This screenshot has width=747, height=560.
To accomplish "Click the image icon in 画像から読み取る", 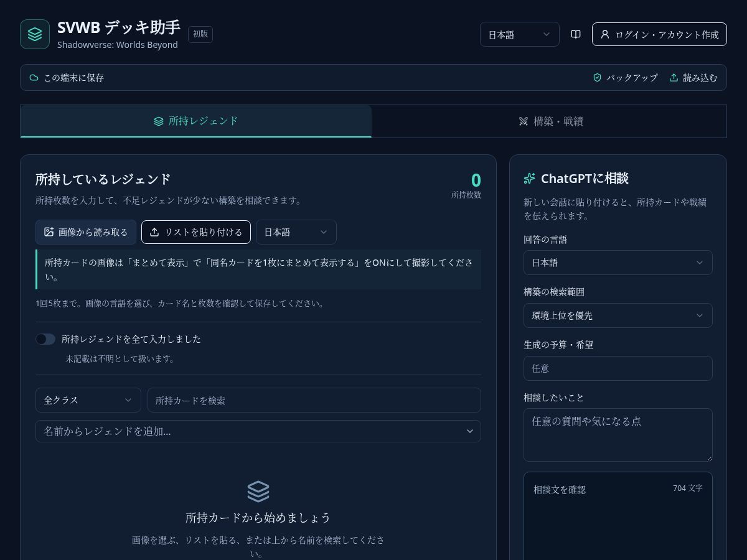I will 49,232.
